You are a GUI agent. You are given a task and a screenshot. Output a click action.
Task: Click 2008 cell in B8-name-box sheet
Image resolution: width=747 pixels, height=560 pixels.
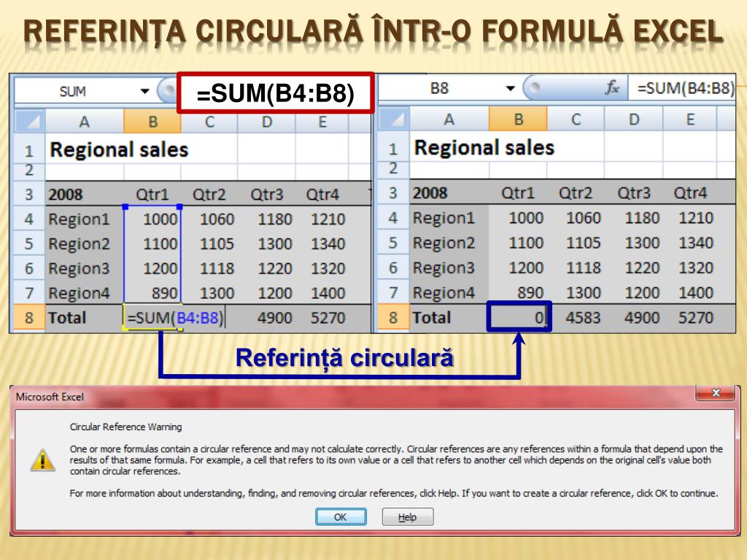click(x=430, y=192)
